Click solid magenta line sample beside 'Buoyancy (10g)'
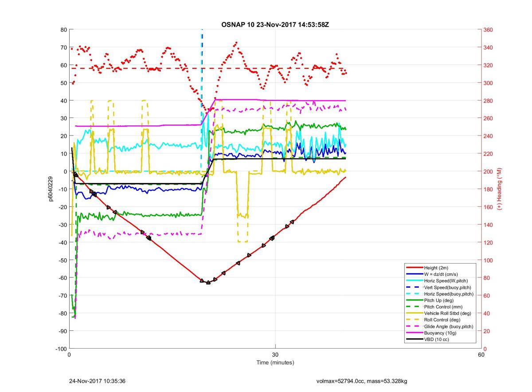Viewport: 532px width, 392px height. coord(414,333)
